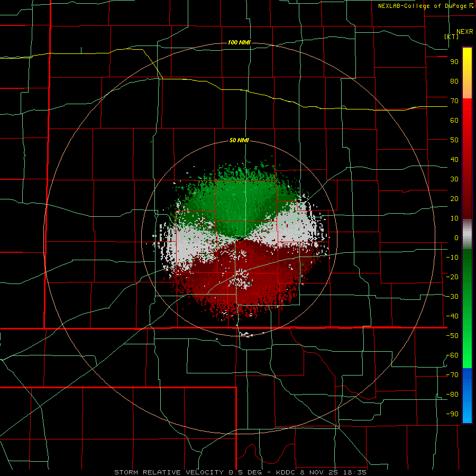The image size is (476, 476).
Task: Click the -90 value on the velocity scale
Action: click(452, 414)
